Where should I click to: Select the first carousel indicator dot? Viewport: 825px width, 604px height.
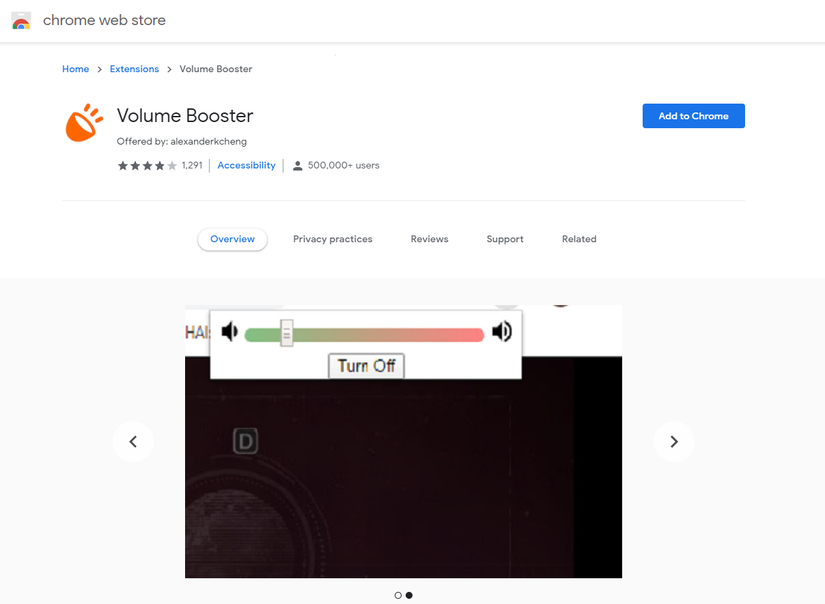pos(398,595)
